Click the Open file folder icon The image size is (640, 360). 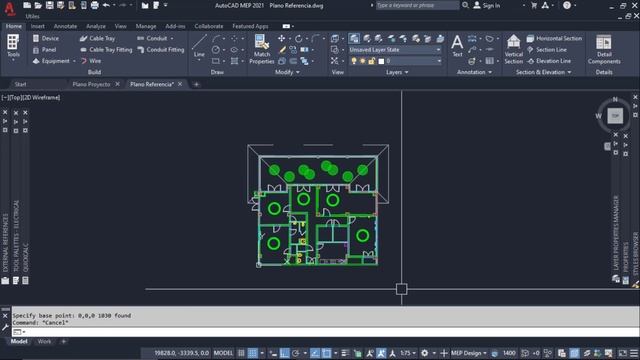click(38, 5)
